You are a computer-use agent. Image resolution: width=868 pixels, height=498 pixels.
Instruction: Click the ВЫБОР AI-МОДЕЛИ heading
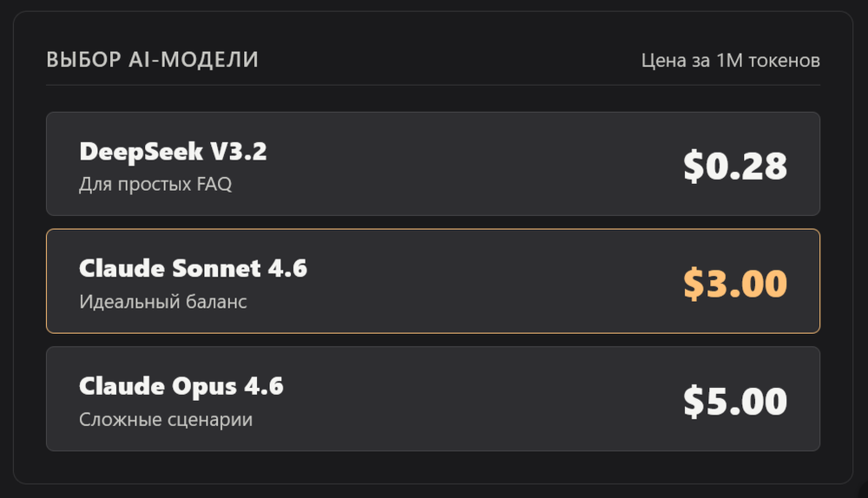click(152, 60)
